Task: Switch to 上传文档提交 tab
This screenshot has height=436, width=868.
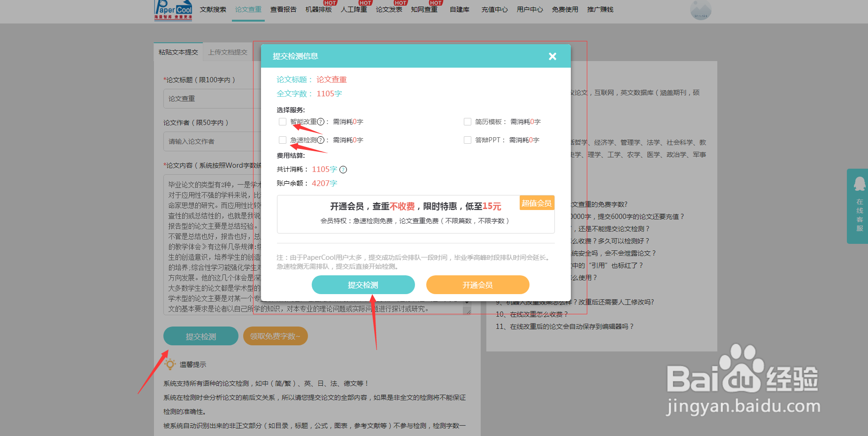Action: coord(228,52)
